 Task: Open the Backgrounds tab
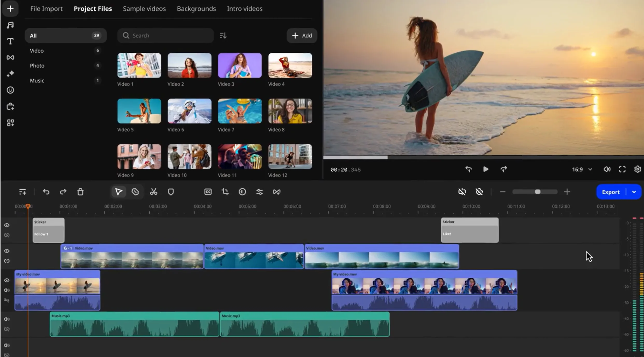pyautogui.click(x=196, y=9)
